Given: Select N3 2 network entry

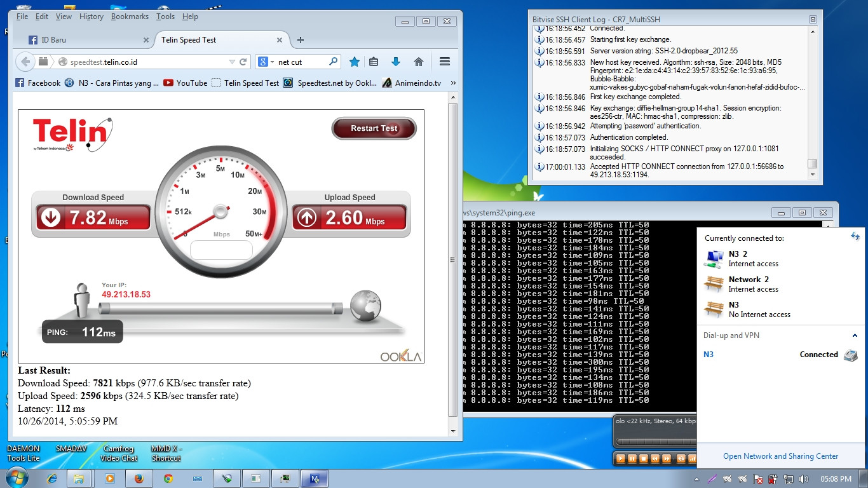Looking at the screenshot, I should tap(781, 259).
